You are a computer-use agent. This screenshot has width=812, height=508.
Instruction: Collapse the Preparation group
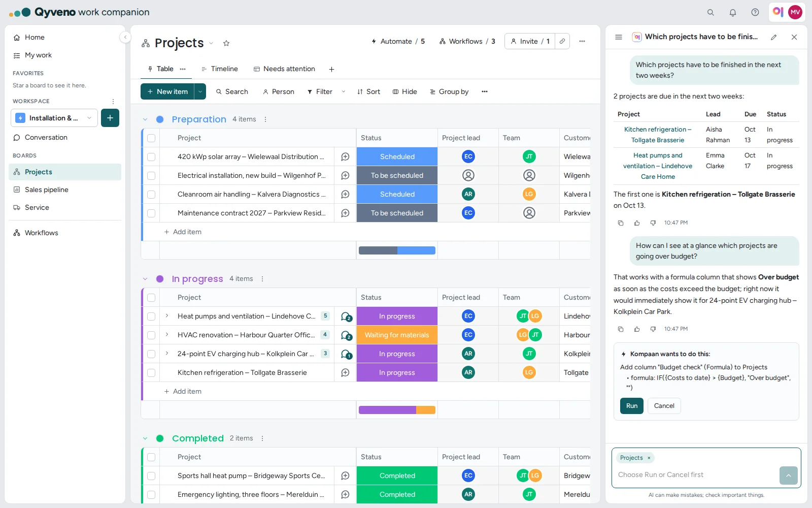click(x=145, y=119)
